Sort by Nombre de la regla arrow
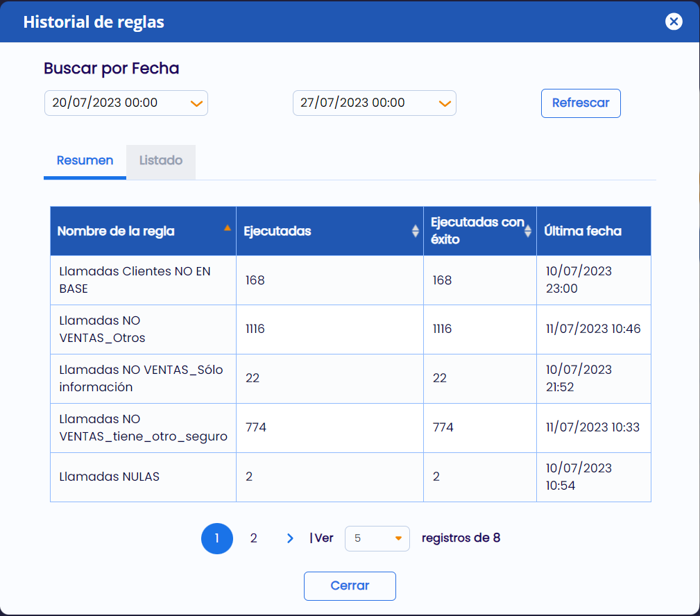This screenshot has width=700, height=616. (x=228, y=228)
